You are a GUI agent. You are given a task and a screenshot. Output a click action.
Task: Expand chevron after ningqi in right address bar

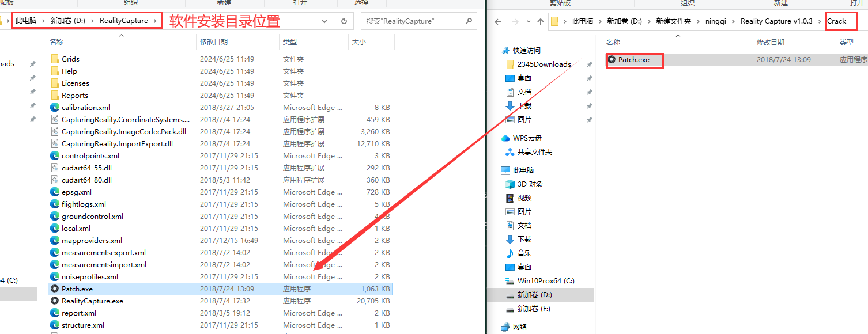pyautogui.click(x=733, y=21)
